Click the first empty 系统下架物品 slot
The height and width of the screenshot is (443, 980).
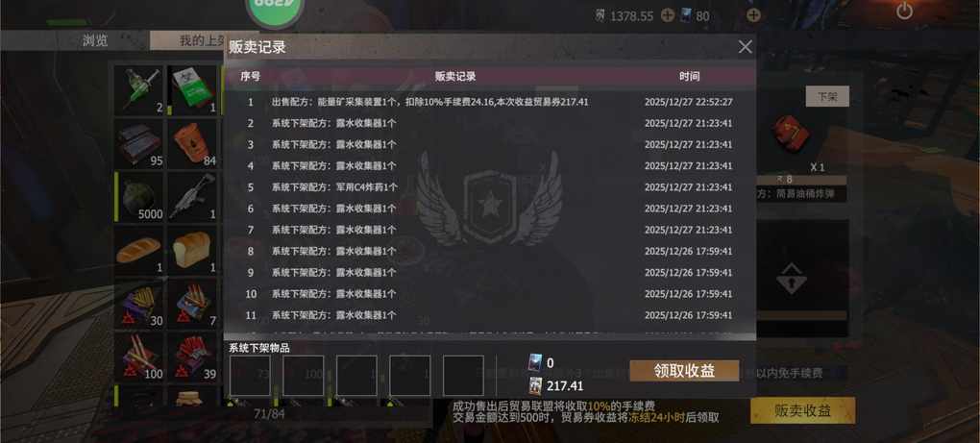pos(250,376)
